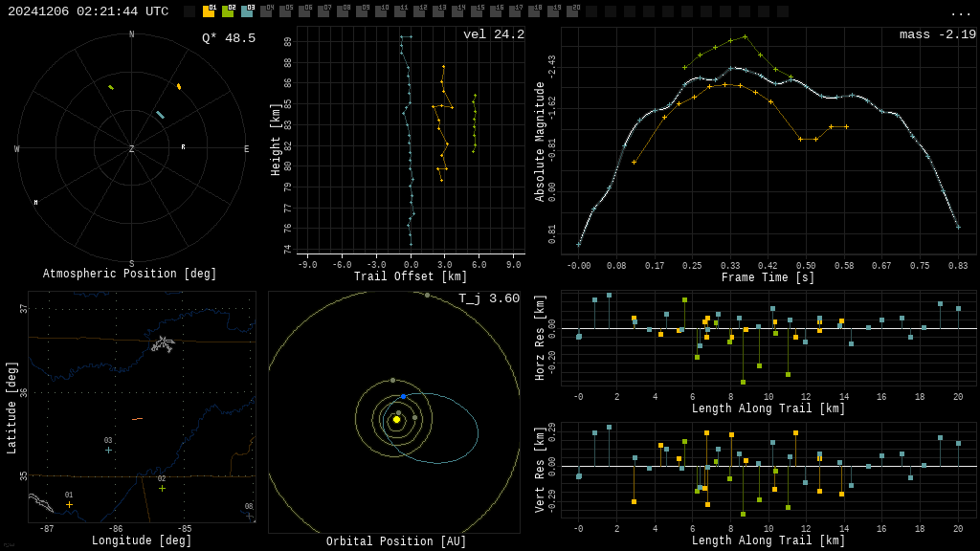This screenshot has height=551, width=980.
Task: Toggle station 02 green box
Action: (228, 11)
